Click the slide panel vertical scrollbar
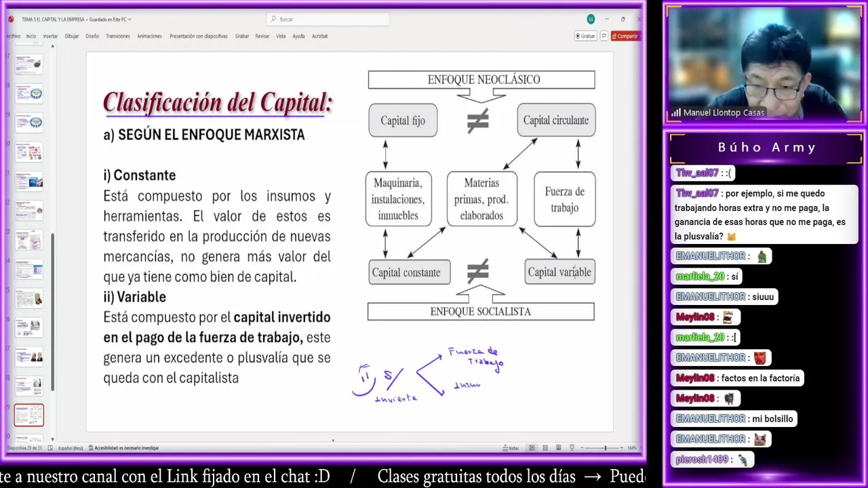 tap(52, 312)
